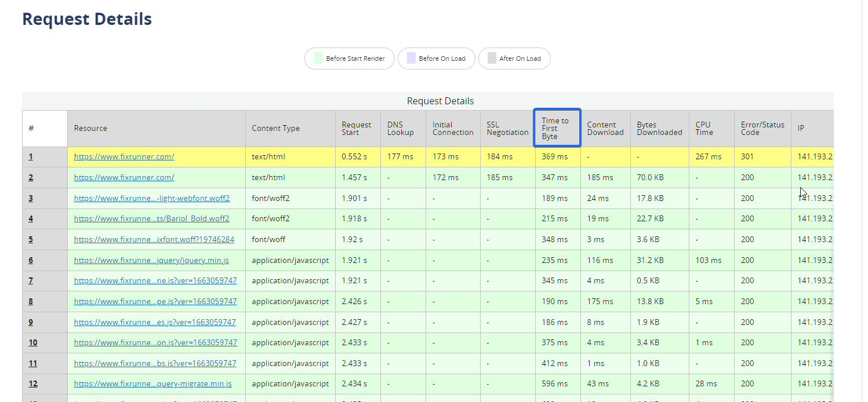The width and height of the screenshot is (868, 402).
Task: Select the 31.2 KB bytes downloaded cell
Action: (x=660, y=260)
